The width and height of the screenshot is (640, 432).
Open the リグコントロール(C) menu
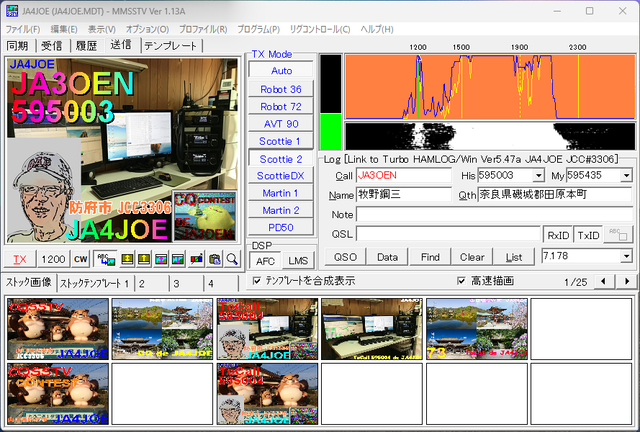[320, 29]
